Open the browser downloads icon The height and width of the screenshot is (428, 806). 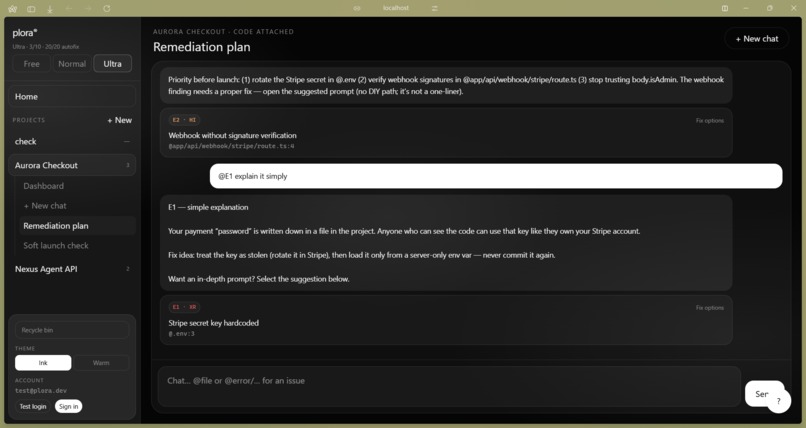tap(50, 9)
